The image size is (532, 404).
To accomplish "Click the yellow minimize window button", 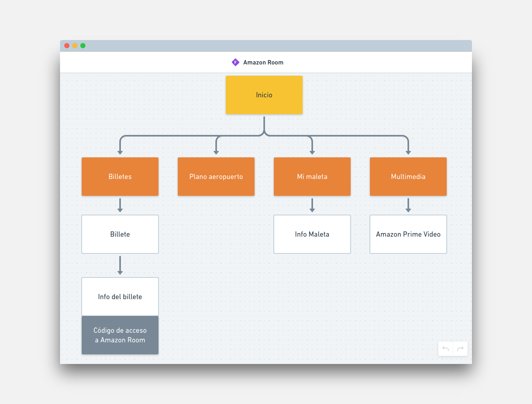I will click(x=75, y=46).
